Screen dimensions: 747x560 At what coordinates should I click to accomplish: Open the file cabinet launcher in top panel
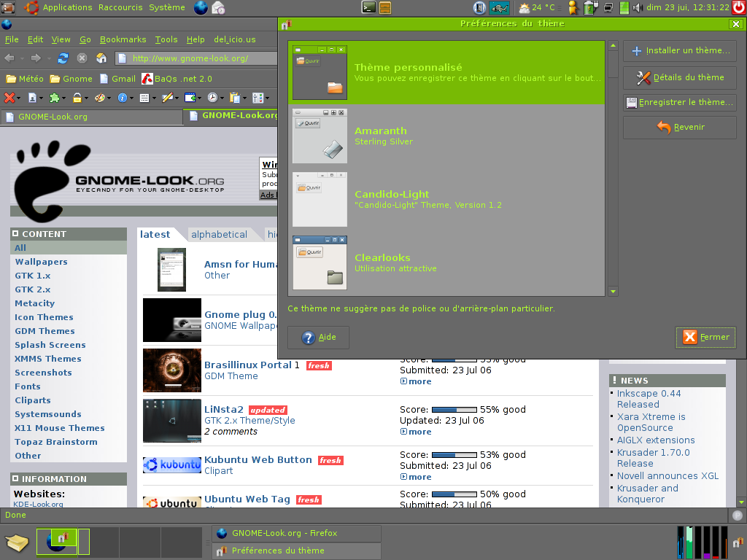click(x=385, y=7)
